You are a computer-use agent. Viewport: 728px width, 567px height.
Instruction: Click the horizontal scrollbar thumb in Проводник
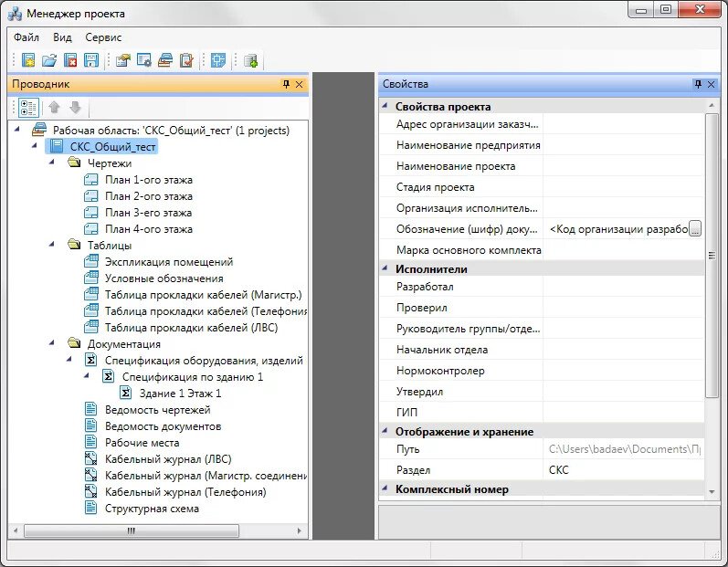pyautogui.click(x=132, y=530)
